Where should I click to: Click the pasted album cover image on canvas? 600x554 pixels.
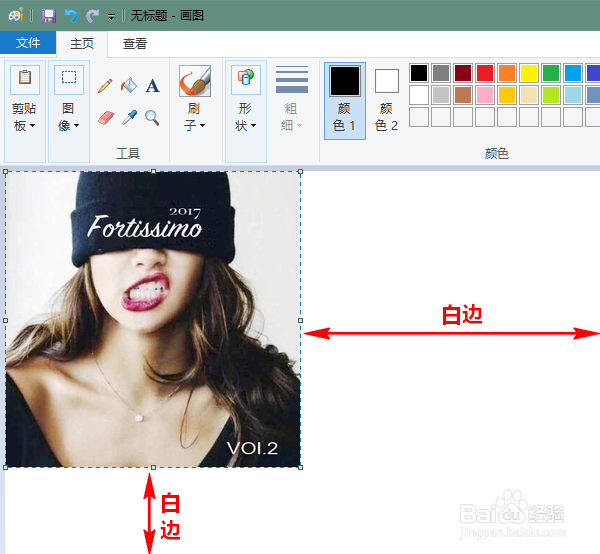pos(153,319)
